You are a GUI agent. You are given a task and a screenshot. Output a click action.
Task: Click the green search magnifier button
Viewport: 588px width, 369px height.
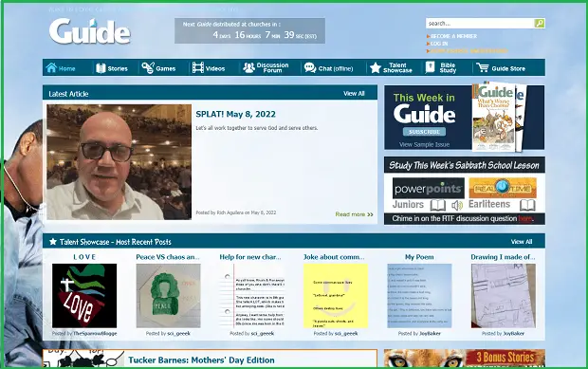coord(540,24)
